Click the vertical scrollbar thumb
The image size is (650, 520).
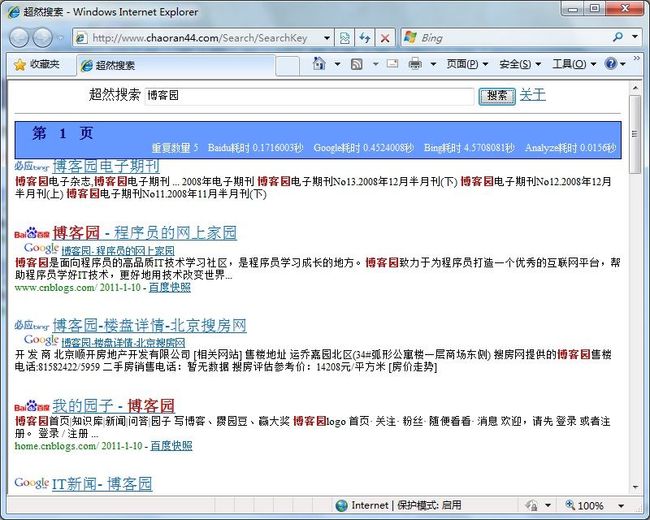click(635, 134)
